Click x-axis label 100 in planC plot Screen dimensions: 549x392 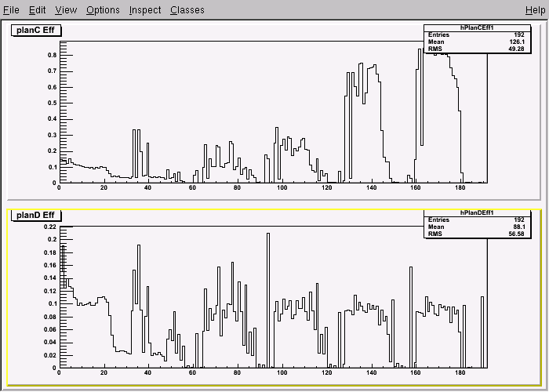point(282,187)
